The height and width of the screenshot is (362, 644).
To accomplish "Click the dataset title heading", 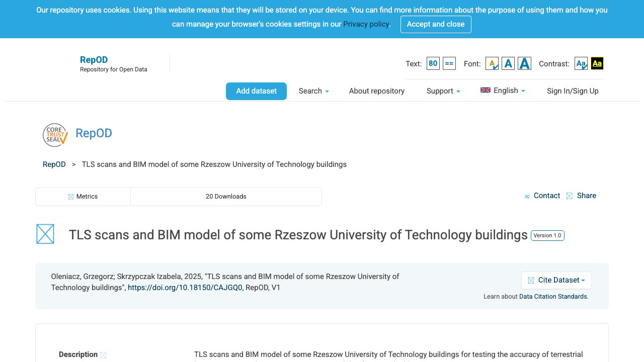I will 298,235.
